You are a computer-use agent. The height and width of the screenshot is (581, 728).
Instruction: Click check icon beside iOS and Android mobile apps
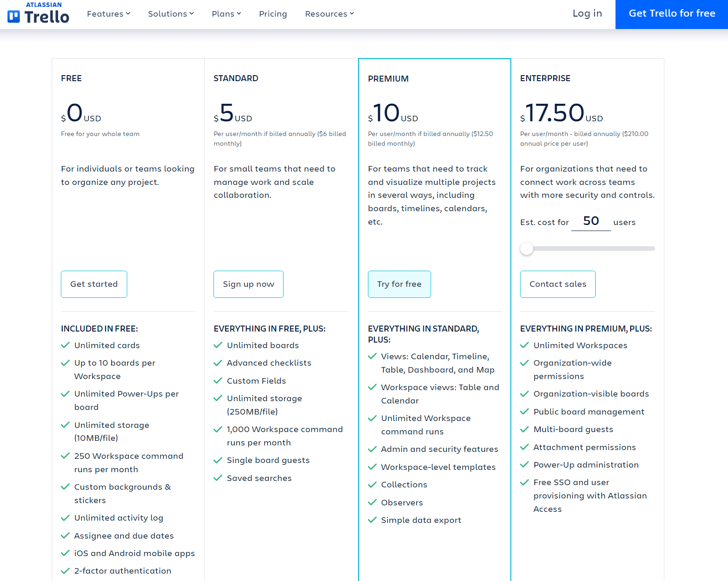[x=65, y=553]
